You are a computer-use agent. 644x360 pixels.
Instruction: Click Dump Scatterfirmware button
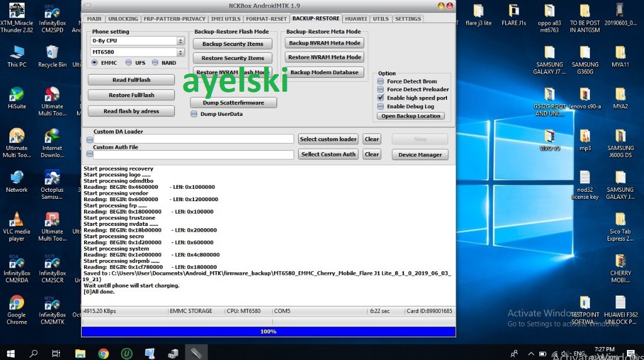point(233,103)
